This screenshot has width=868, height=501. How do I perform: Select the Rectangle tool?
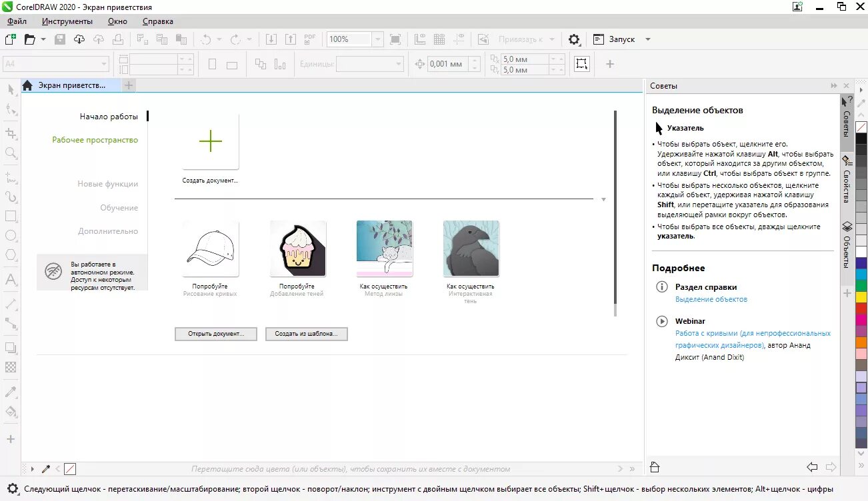point(11,217)
